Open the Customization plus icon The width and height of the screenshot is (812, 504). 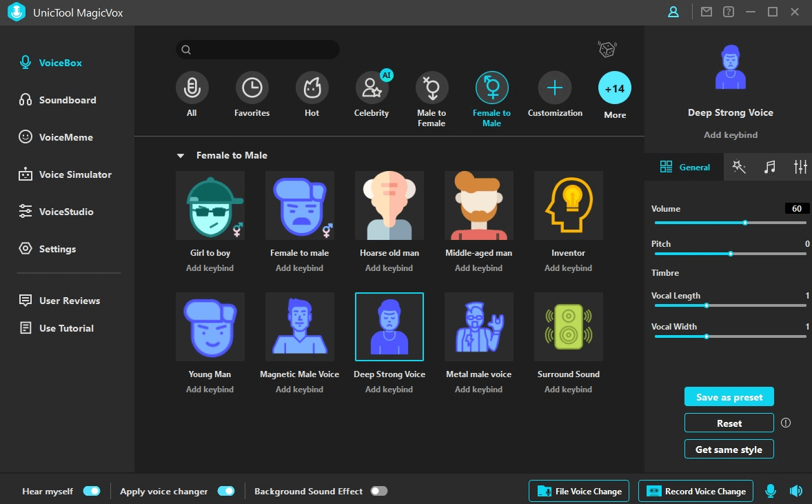555,88
